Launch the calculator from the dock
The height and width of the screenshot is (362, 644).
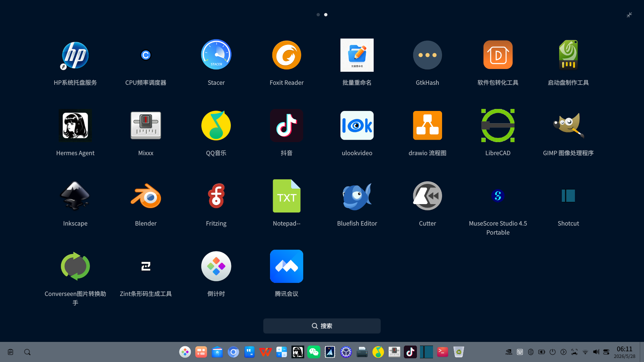click(281, 352)
